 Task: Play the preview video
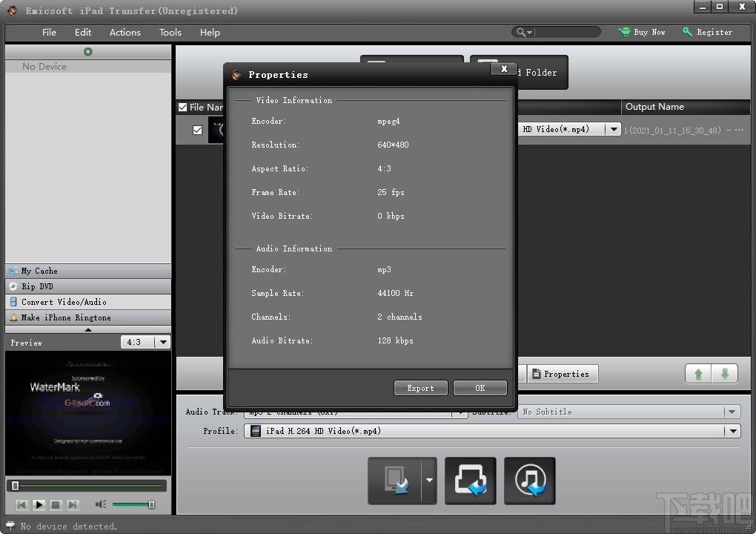click(x=39, y=505)
